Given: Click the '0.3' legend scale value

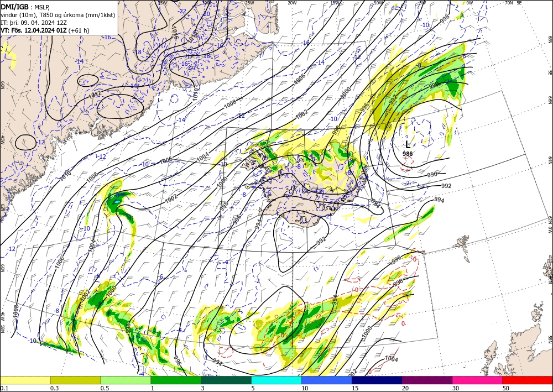Looking at the screenshot, I should pos(54,388).
